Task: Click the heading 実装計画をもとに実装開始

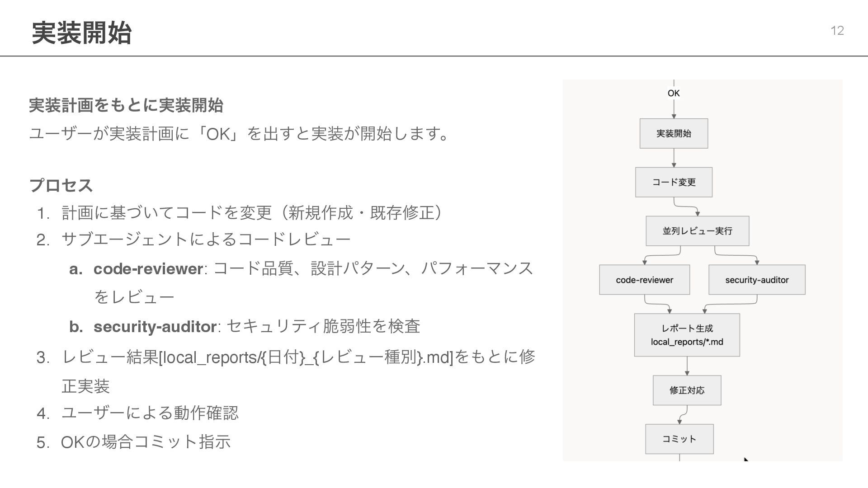Action: pos(126,105)
